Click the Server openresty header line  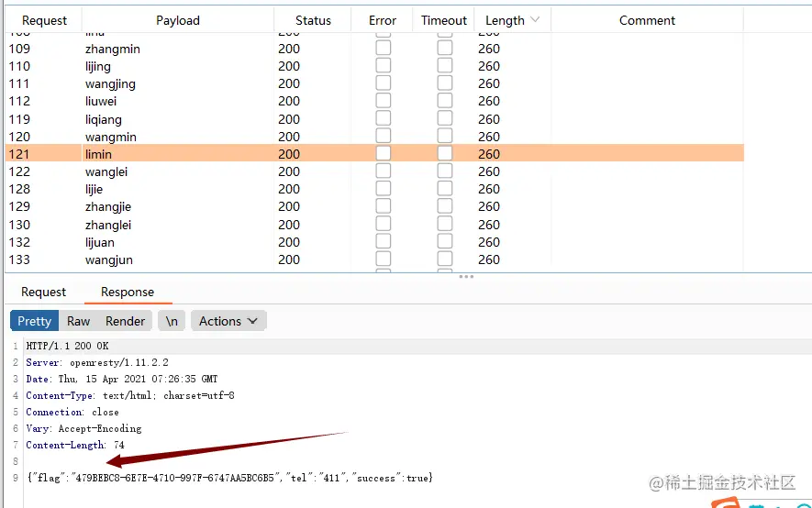click(97, 362)
